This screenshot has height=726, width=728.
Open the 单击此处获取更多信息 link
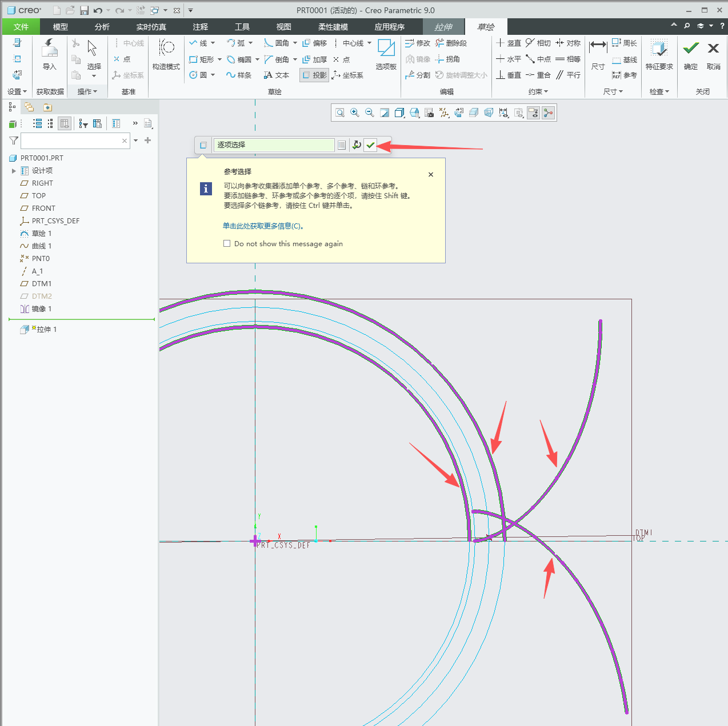(263, 226)
